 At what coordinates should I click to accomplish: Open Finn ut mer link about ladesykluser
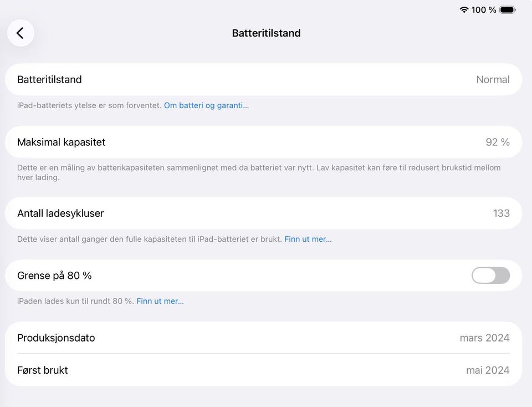[308, 240]
